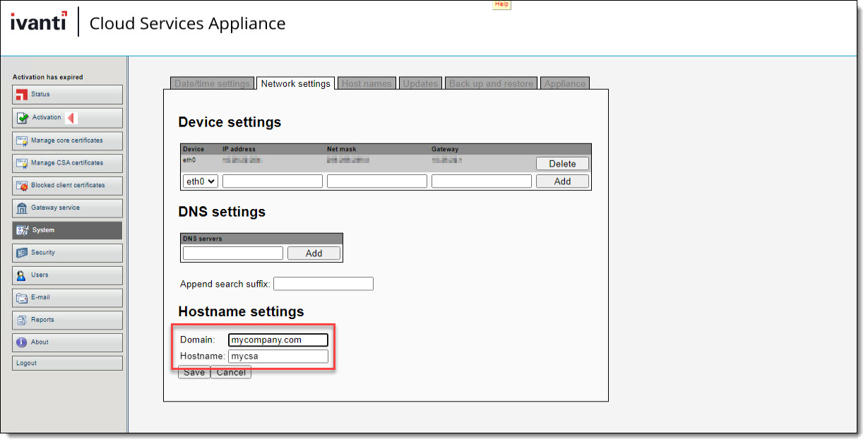Click the Reports document icon
The image size is (868, 444).
(x=22, y=320)
